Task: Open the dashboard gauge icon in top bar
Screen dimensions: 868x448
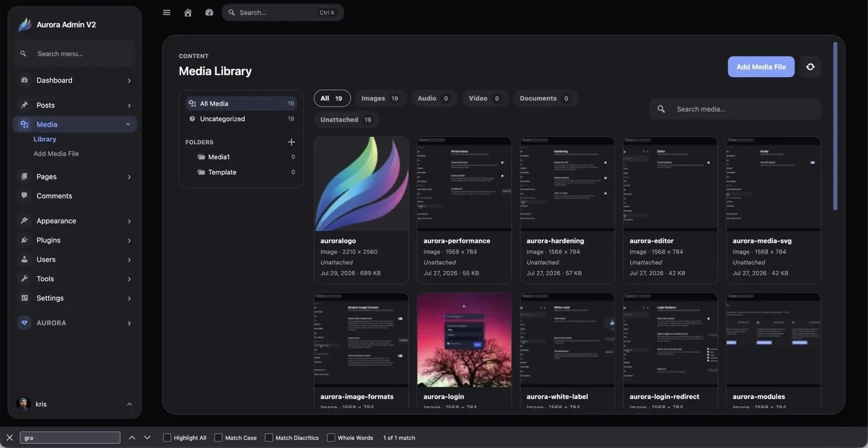Action: coord(209,12)
